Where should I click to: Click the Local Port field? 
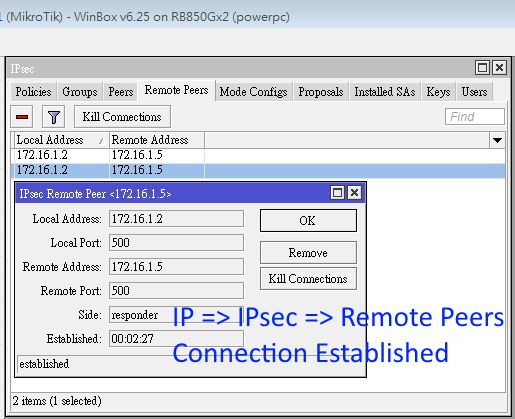click(x=176, y=243)
